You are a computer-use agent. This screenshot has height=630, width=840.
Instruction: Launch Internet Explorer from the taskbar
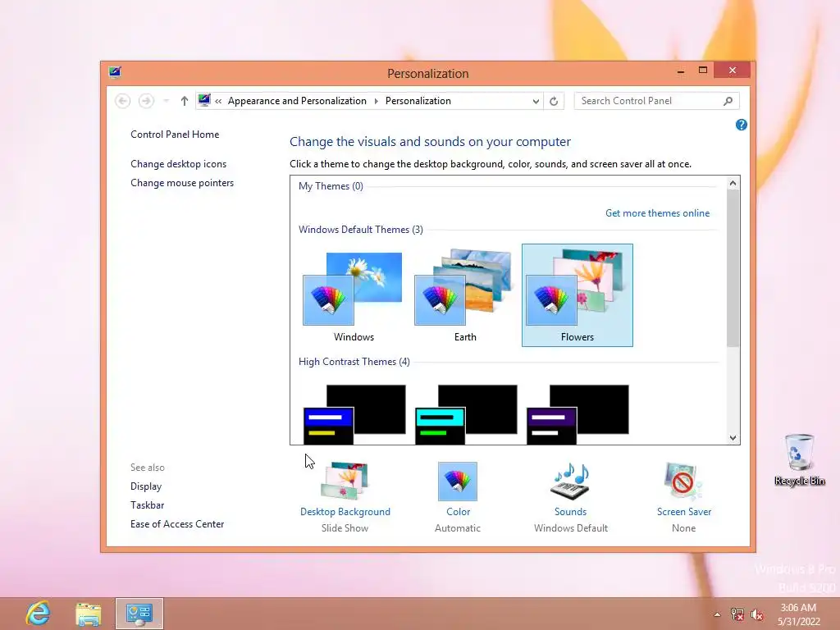38,614
